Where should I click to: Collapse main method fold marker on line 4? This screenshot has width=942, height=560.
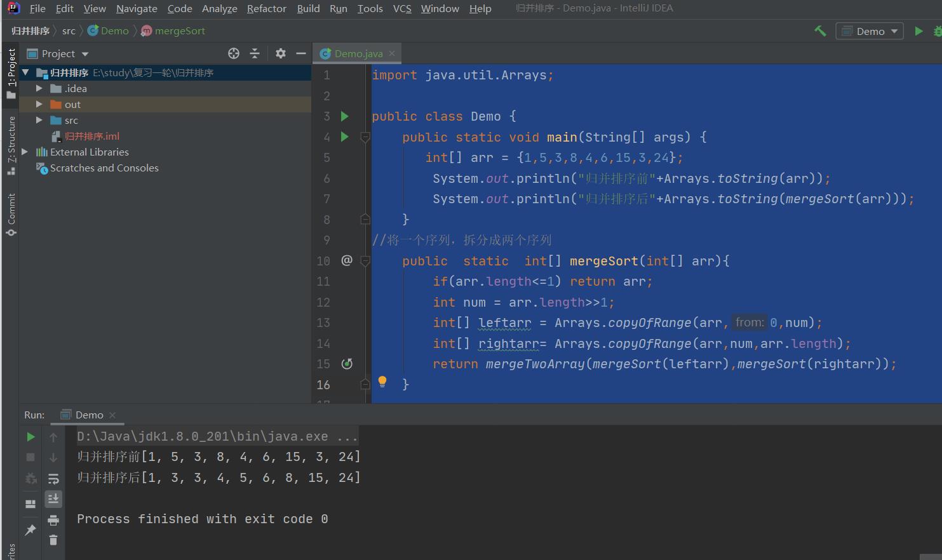click(365, 137)
